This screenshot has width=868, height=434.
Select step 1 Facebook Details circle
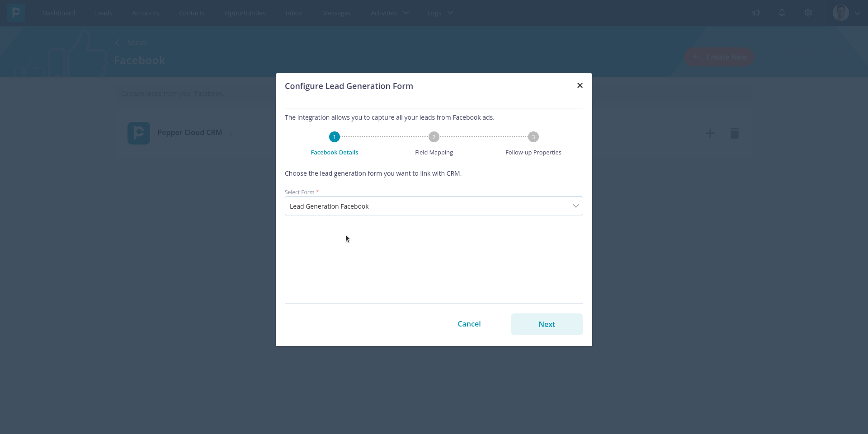(335, 137)
